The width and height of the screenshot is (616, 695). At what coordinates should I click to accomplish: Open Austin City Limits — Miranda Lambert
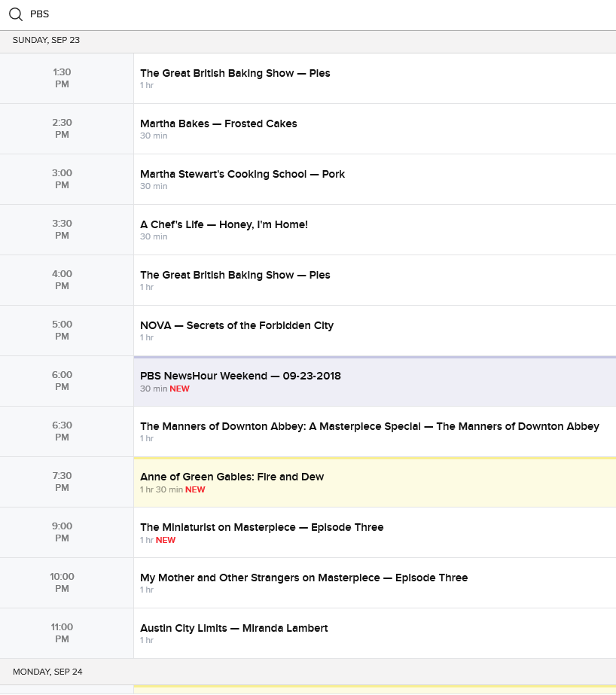point(233,629)
